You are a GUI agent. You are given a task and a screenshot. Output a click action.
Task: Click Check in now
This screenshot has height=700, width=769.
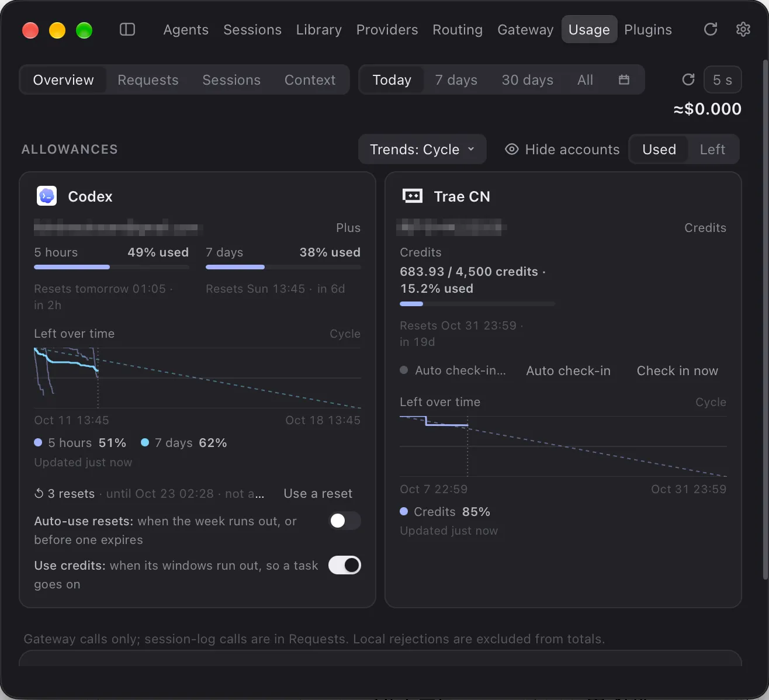pos(677,370)
